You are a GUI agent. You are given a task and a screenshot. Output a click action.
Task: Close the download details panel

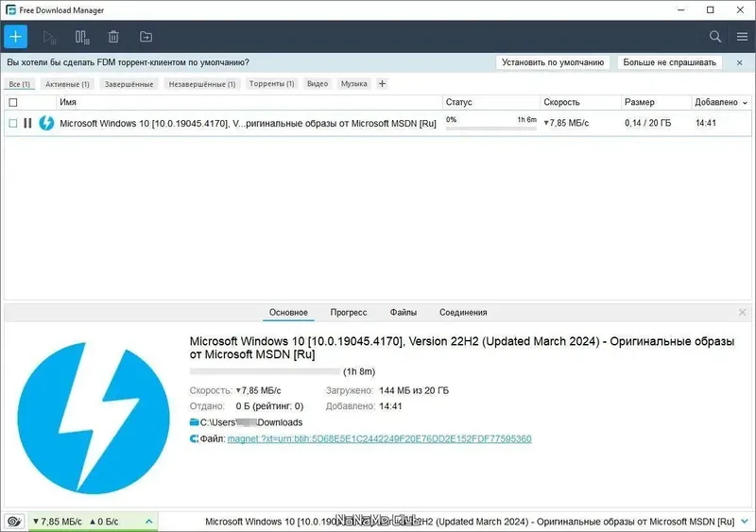743,313
